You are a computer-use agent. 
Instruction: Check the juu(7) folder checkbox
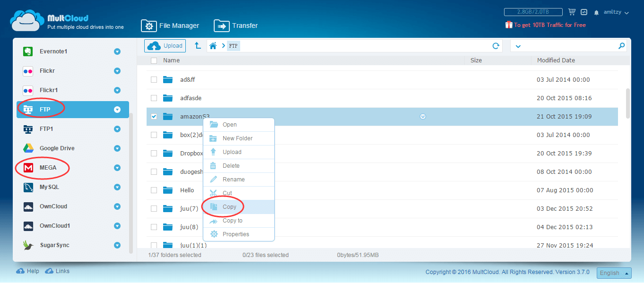(154, 208)
